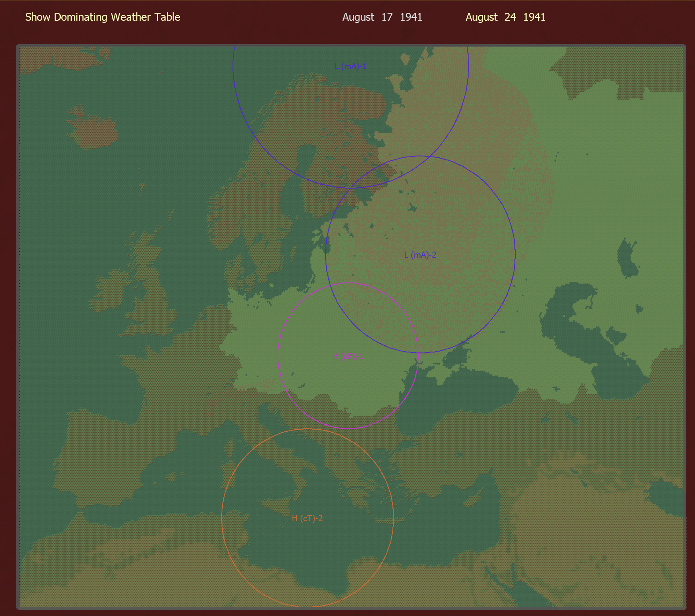Click the L (mA)-1 weather system label
The image size is (695, 616).
351,67
